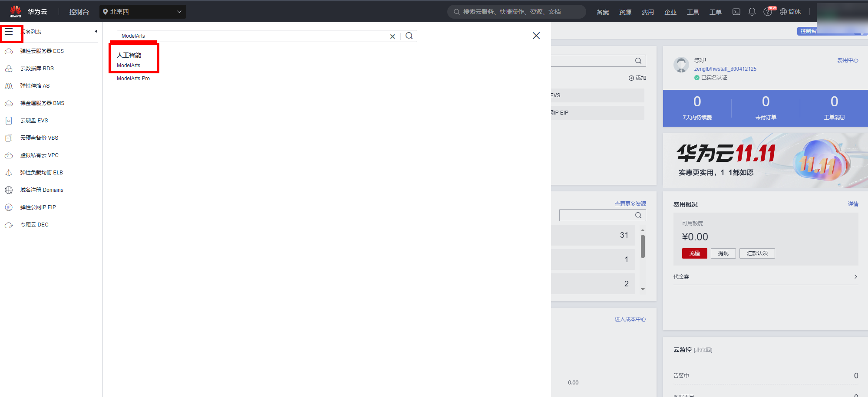Click the service search magnifier icon

click(409, 36)
